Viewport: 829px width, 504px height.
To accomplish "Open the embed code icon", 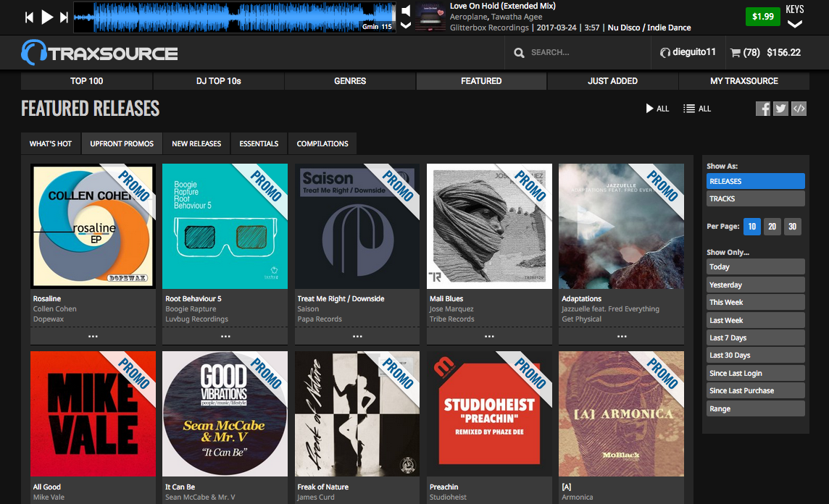I will [799, 109].
